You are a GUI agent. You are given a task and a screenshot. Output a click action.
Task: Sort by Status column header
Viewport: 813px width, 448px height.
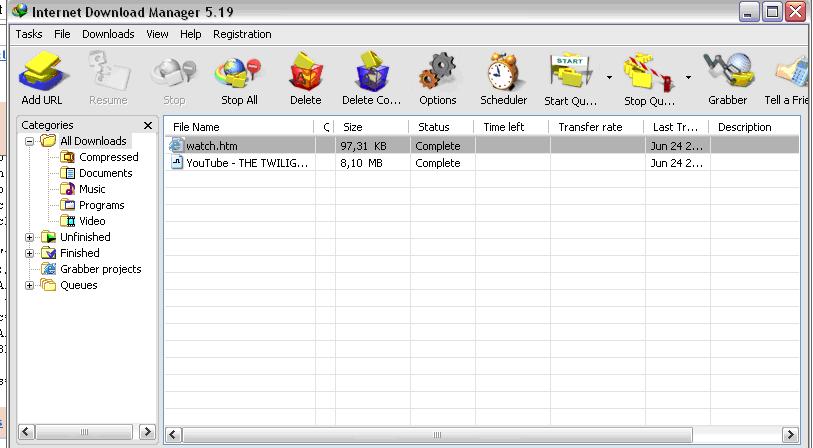[441, 127]
